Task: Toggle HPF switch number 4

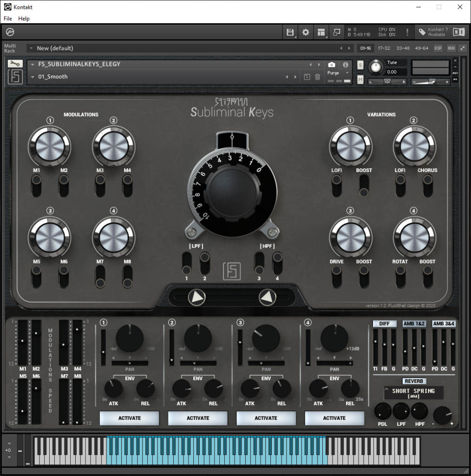Action: pos(277,263)
